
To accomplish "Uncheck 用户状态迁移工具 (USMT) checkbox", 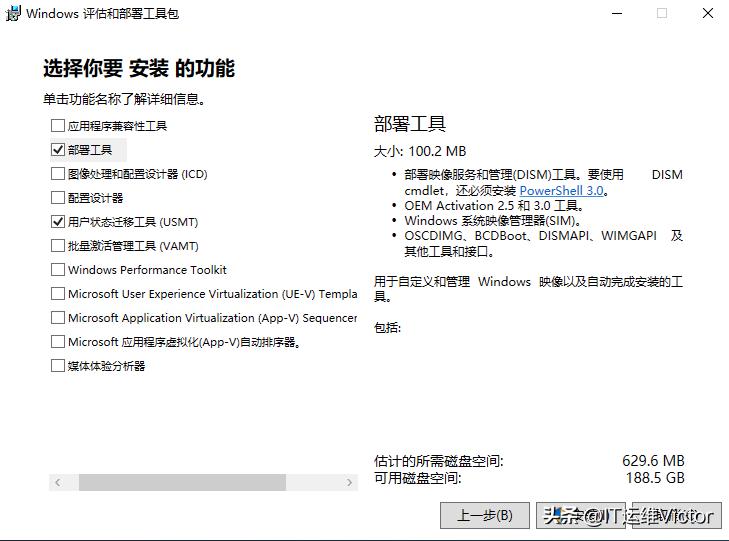I will click(58, 222).
